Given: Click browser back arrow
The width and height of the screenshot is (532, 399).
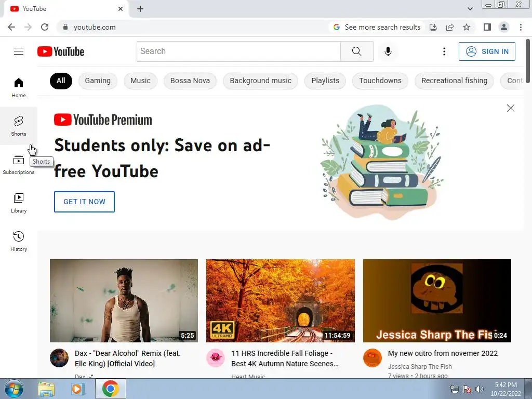Looking at the screenshot, I should click(11, 27).
